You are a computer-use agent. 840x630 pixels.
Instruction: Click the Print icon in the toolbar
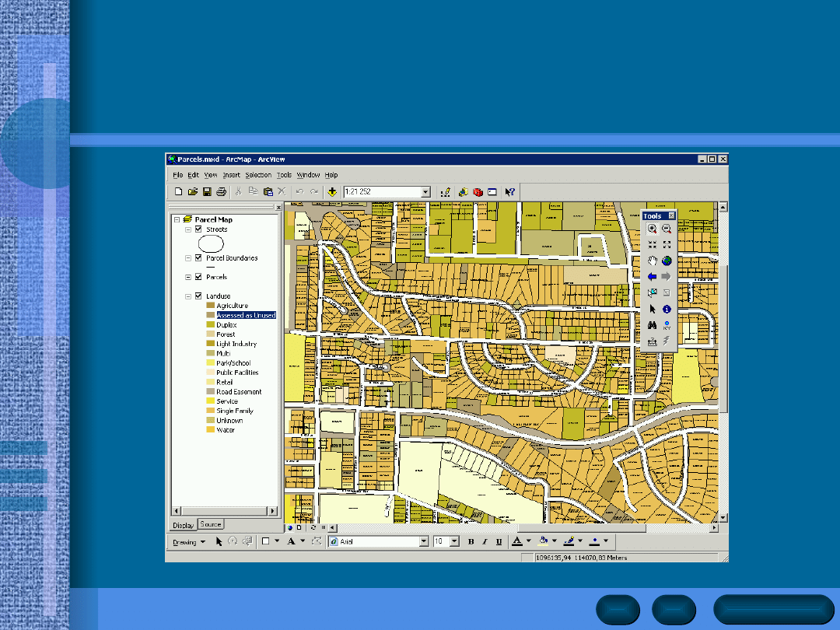[221, 191]
